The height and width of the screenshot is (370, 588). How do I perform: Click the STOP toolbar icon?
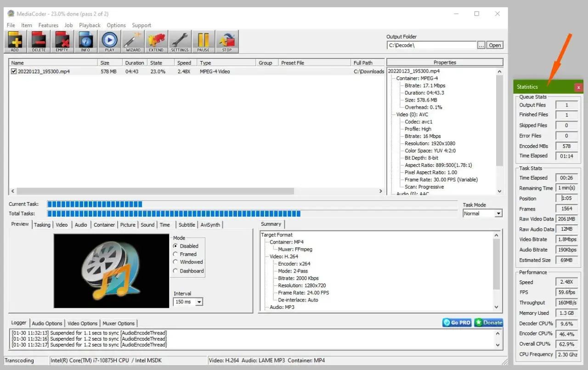tap(227, 42)
